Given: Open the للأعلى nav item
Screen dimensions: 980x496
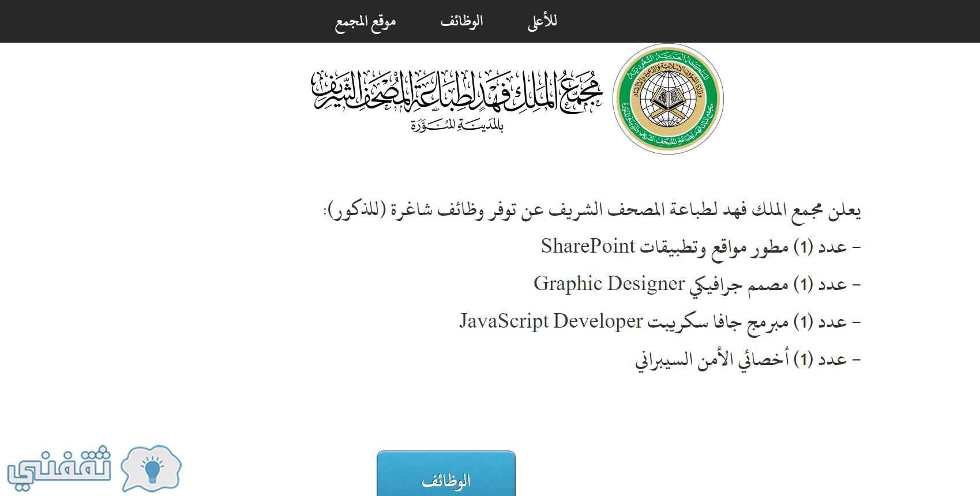Looking at the screenshot, I should pyautogui.click(x=542, y=21).
